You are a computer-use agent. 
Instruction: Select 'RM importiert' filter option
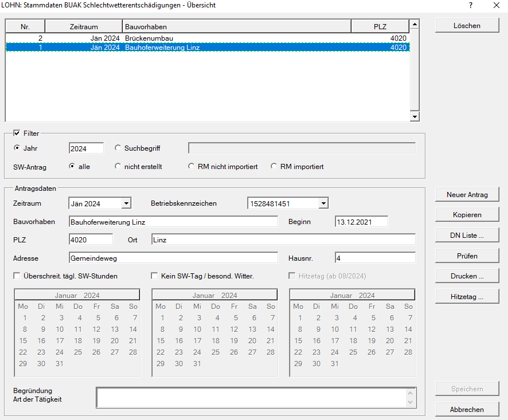point(274,167)
